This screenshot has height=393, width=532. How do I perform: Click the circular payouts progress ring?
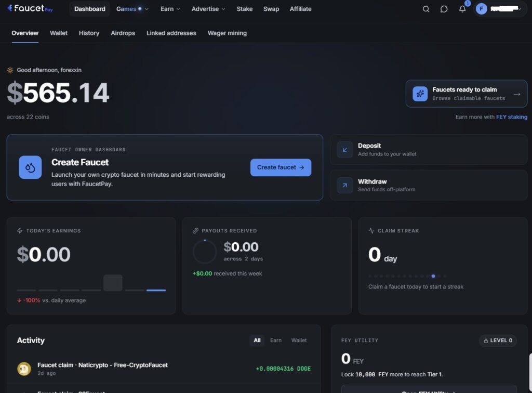click(205, 252)
